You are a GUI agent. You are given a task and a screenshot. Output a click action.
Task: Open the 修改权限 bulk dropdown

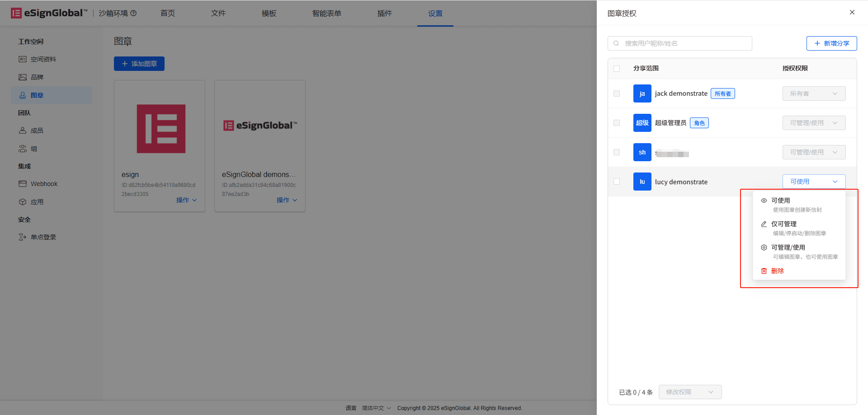690,392
